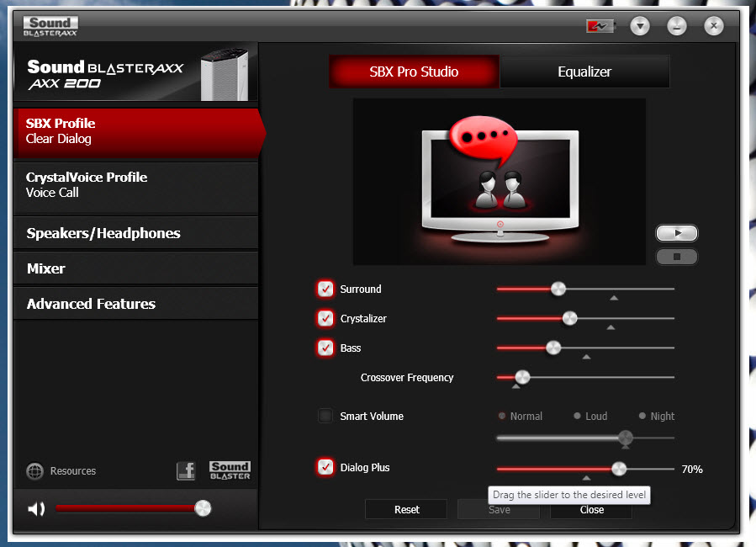Screen dimensions: 756x547
Task: Click the Dialog Plus 70% value
Action: tap(692, 469)
